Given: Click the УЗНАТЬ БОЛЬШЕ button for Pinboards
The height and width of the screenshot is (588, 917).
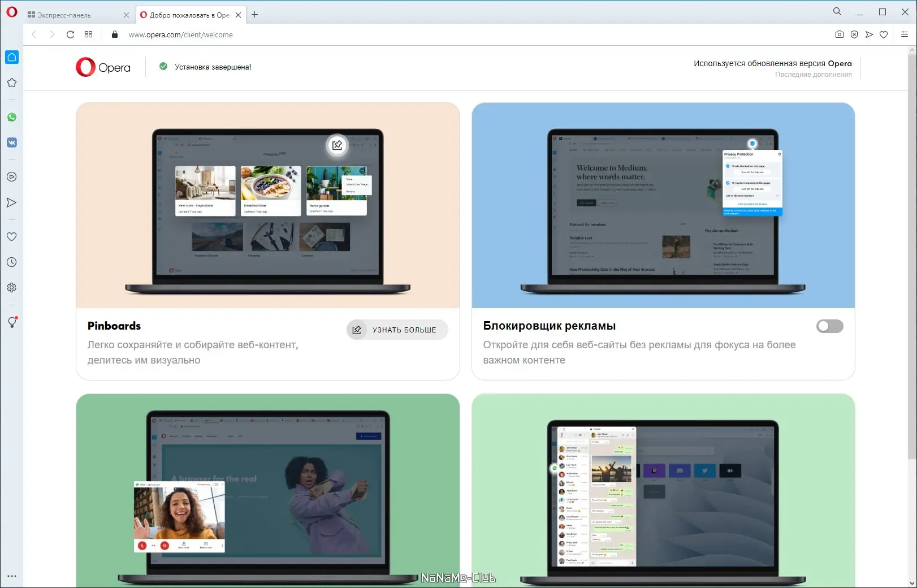Looking at the screenshot, I should click(397, 330).
